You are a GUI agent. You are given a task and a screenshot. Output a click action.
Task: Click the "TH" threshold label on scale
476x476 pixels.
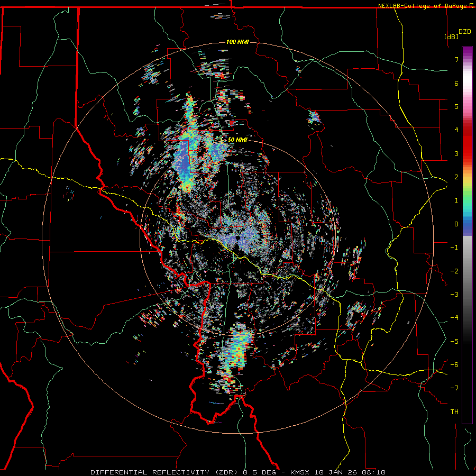tap(454, 412)
